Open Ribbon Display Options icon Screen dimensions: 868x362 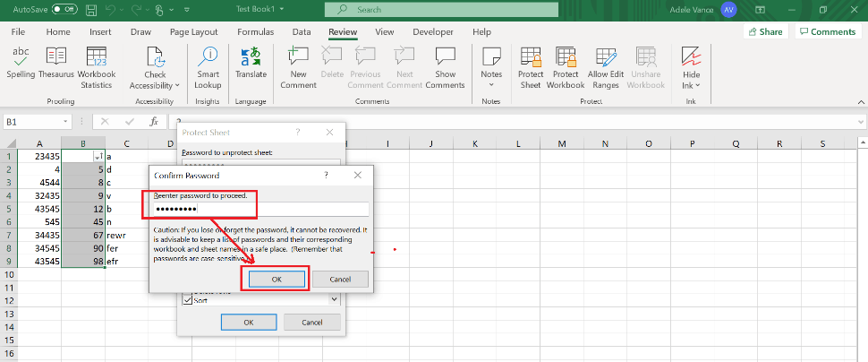761,10
